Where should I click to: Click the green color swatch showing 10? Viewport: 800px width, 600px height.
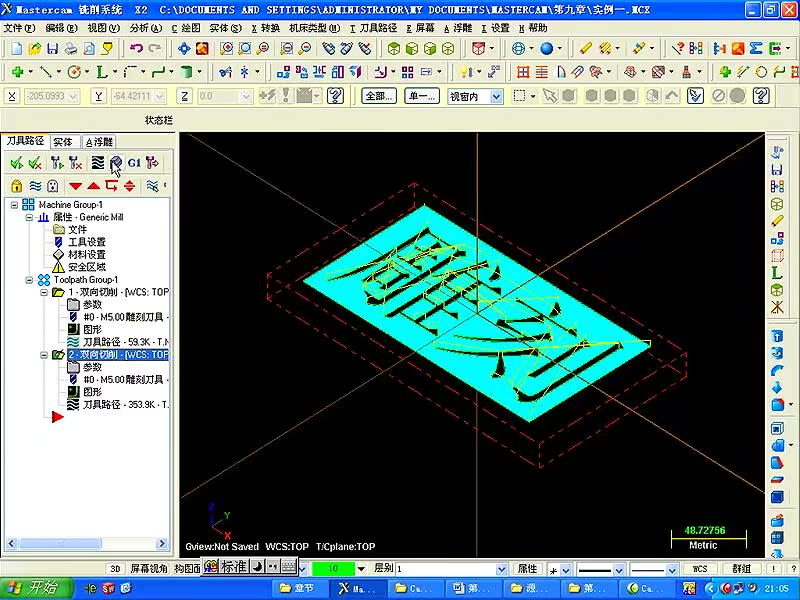333,568
